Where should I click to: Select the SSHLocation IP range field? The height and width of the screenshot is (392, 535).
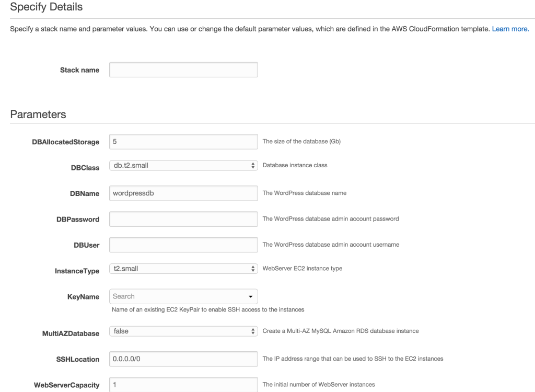pos(183,359)
